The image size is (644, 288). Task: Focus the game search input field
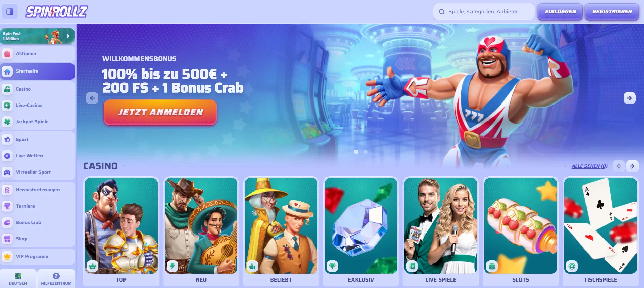pos(484,12)
